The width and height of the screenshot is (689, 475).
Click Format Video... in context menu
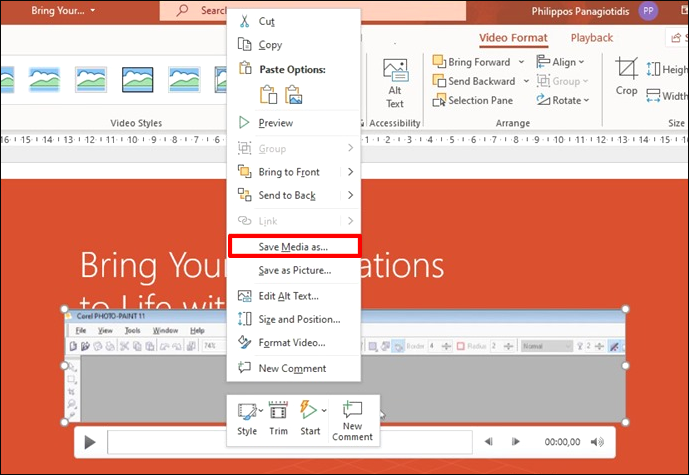pyautogui.click(x=292, y=343)
